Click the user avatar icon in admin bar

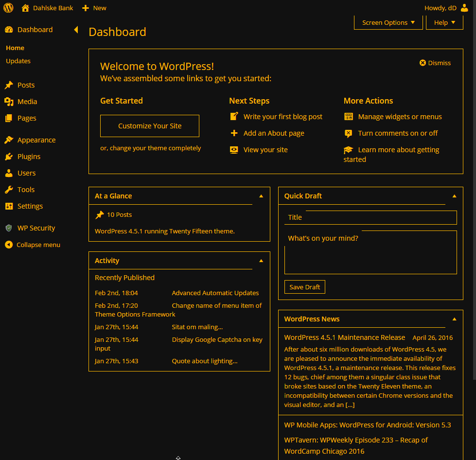[x=464, y=8]
